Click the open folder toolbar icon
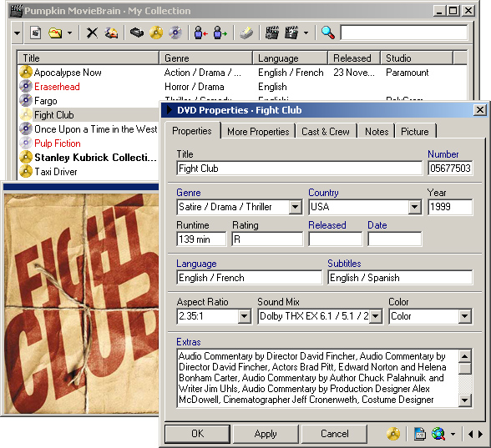 click(55, 33)
